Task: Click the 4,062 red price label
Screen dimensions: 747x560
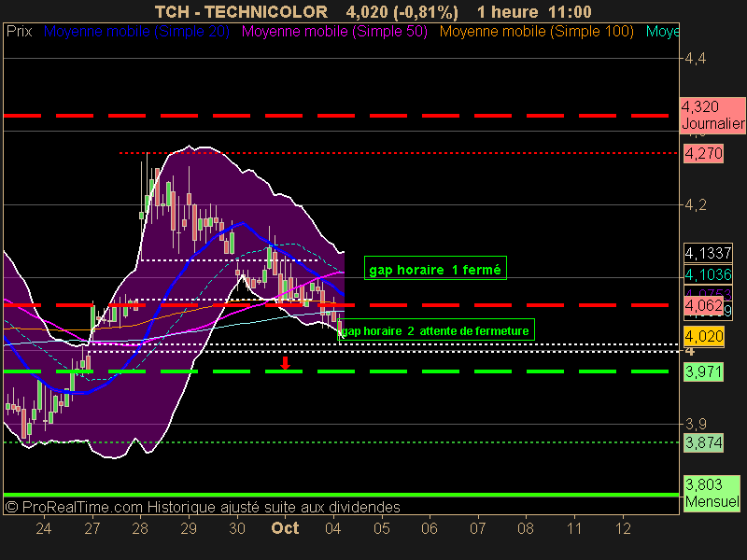Action: 703,306
